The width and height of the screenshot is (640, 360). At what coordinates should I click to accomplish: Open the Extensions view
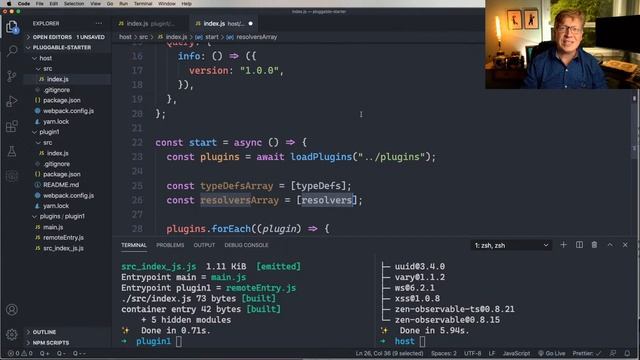pyautogui.click(x=12, y=126)
